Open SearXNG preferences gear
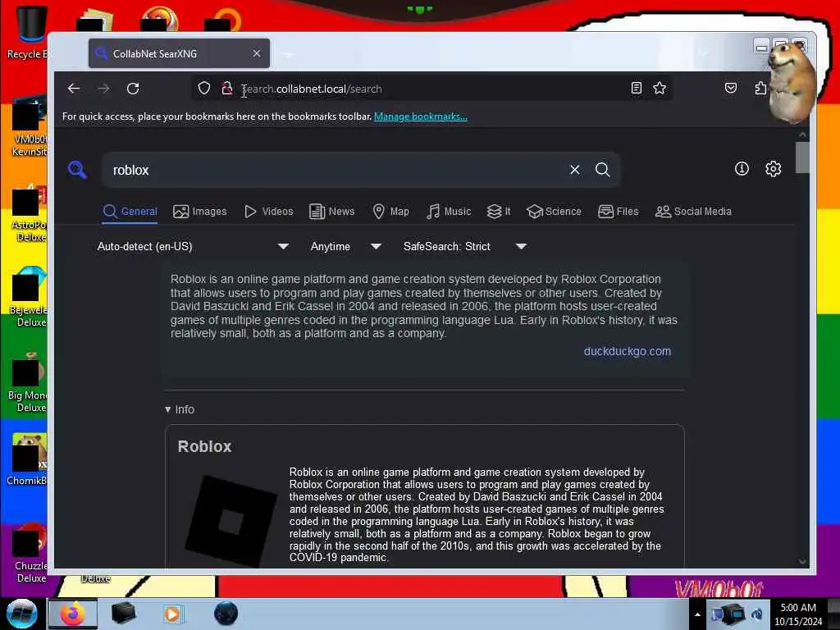Screen dimensions: 840x630 point(773,169)
